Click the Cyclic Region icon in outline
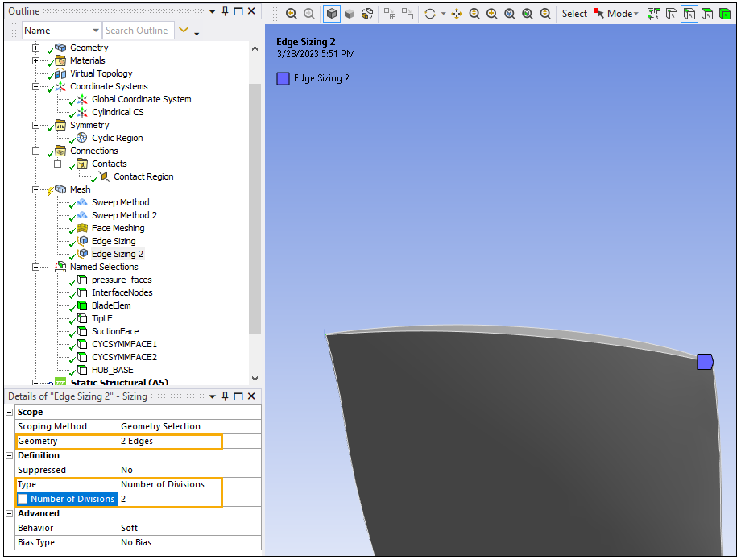741x560 pixels. [82, 138]
